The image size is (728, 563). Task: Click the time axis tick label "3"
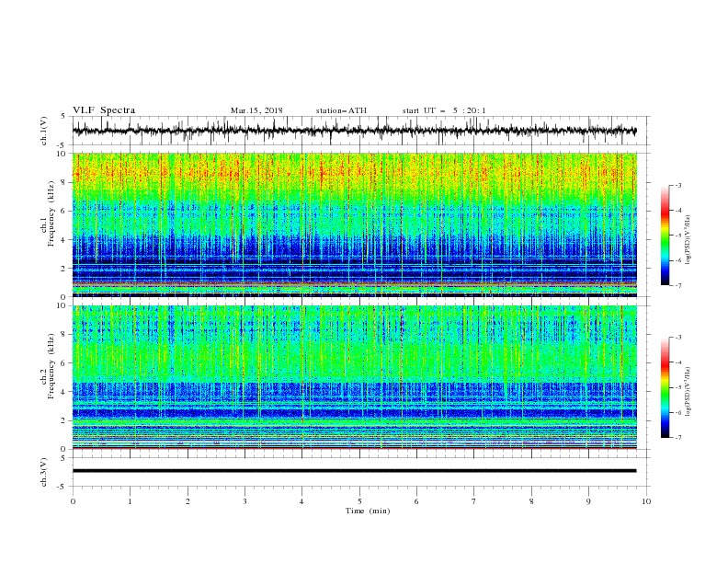[245, 501]
